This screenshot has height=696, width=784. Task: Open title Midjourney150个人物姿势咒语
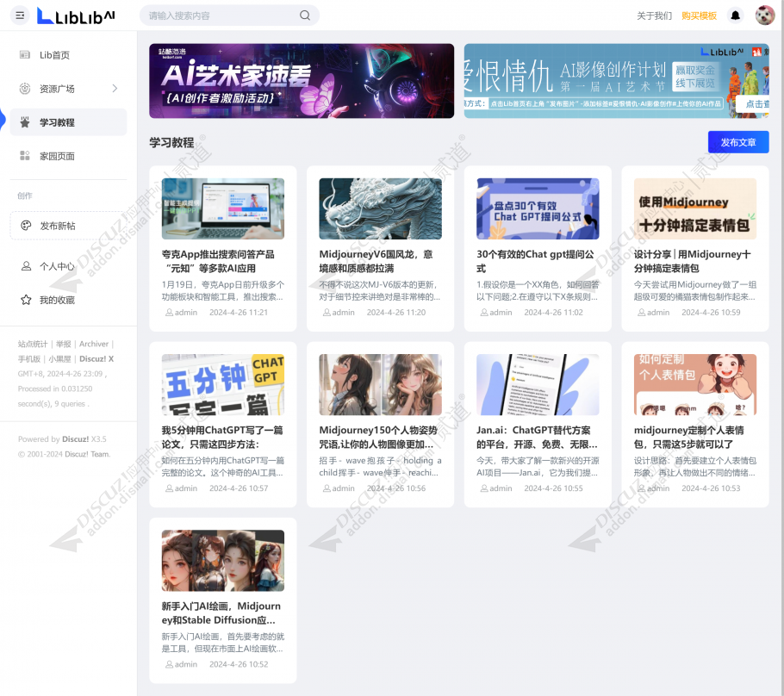point(378,437)
